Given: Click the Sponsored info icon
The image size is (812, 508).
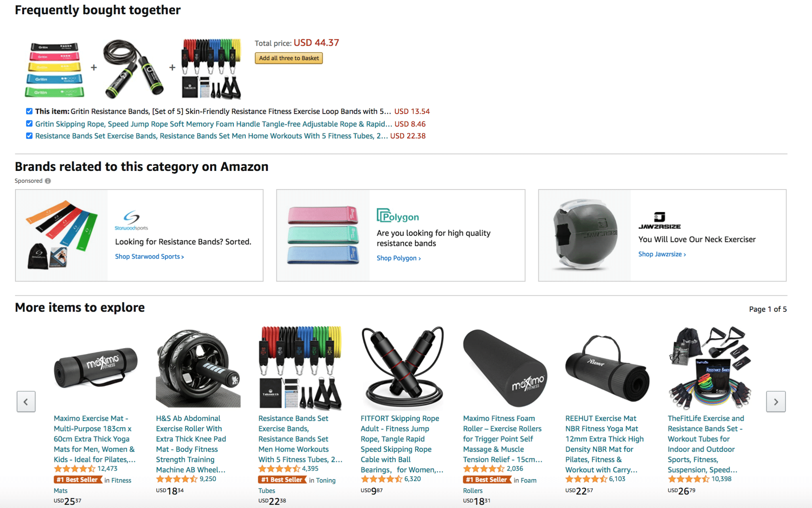Looking at the screenshot, I should click(48, 181).
